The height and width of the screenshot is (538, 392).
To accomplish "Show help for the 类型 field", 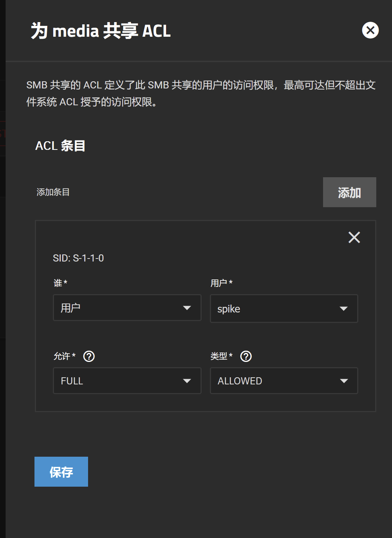I will click(246, 356).
